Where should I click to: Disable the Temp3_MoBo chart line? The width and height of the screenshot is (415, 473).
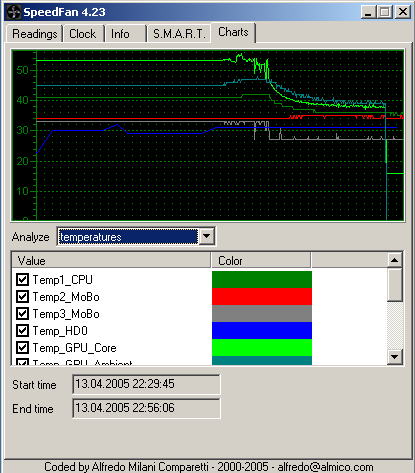click(22, 313)
